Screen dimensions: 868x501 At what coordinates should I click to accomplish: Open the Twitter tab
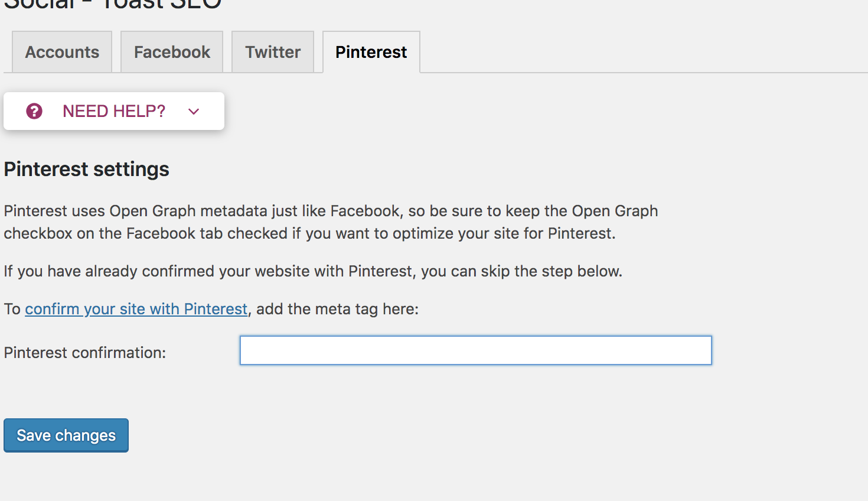(x=273, y=52)
